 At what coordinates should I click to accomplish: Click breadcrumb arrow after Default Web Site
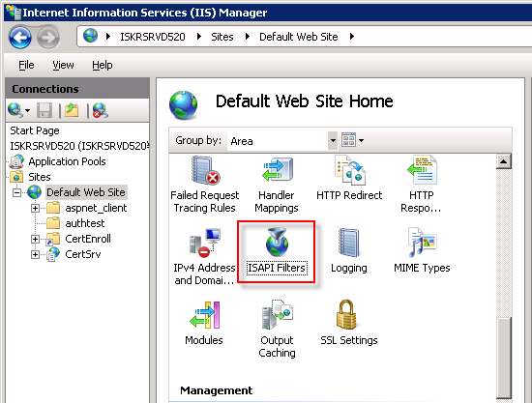(x=352, y=37)
